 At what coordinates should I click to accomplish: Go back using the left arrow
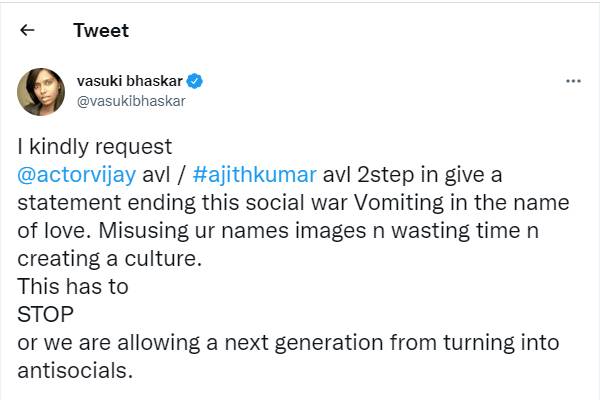[27, 30]
